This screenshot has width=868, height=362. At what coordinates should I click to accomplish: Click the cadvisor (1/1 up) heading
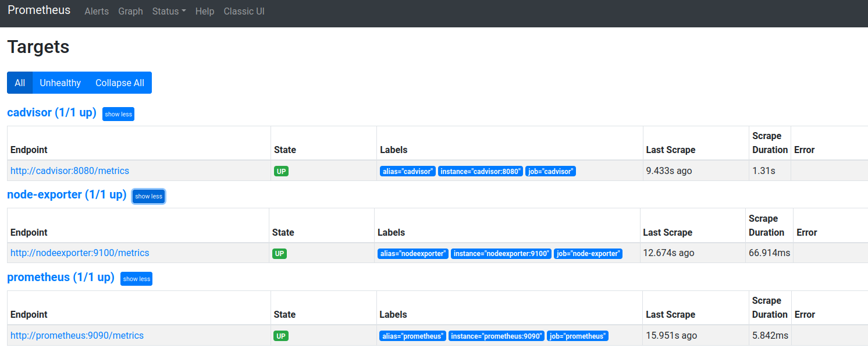pyautogui.click(x=52, y=113)
